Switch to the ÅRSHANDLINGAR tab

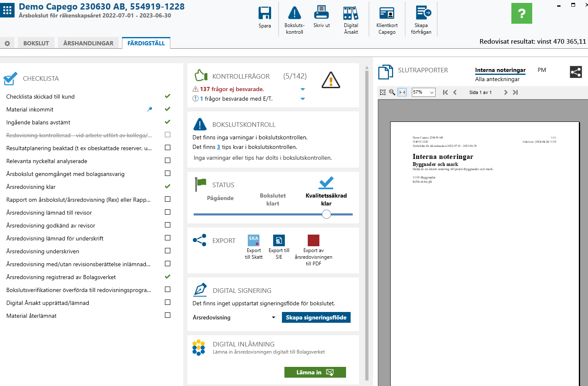point(88,43)
